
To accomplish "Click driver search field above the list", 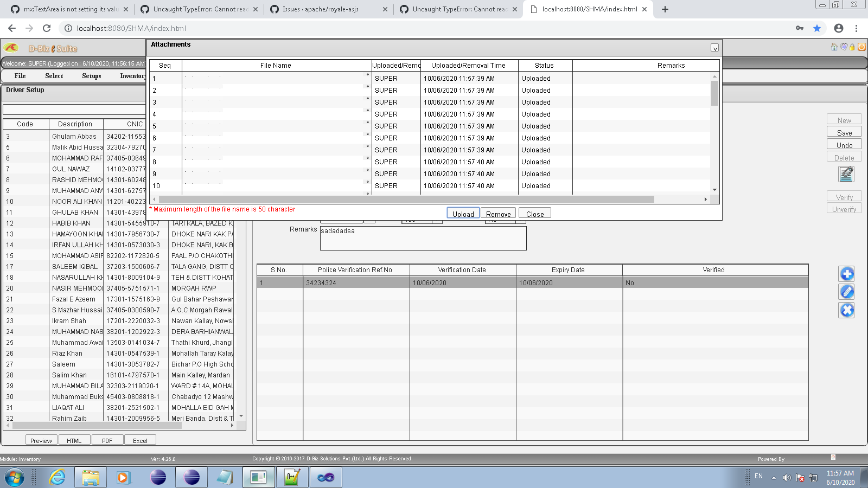I will point(74,110).
